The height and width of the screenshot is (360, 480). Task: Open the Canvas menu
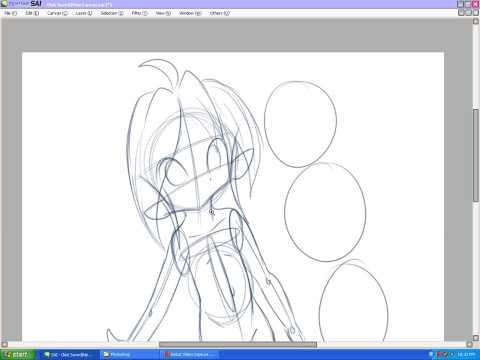click(x=57, y=13)
